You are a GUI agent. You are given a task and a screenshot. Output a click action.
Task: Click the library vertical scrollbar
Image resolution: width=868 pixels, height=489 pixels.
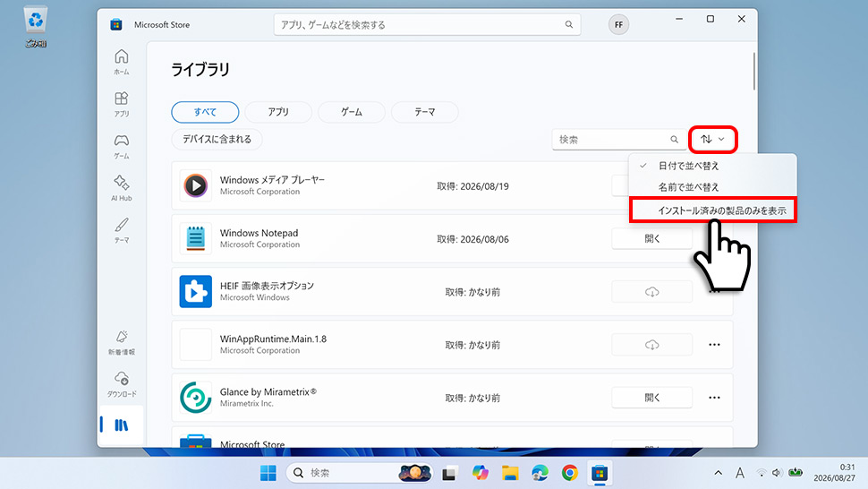(x=753, y=71)
